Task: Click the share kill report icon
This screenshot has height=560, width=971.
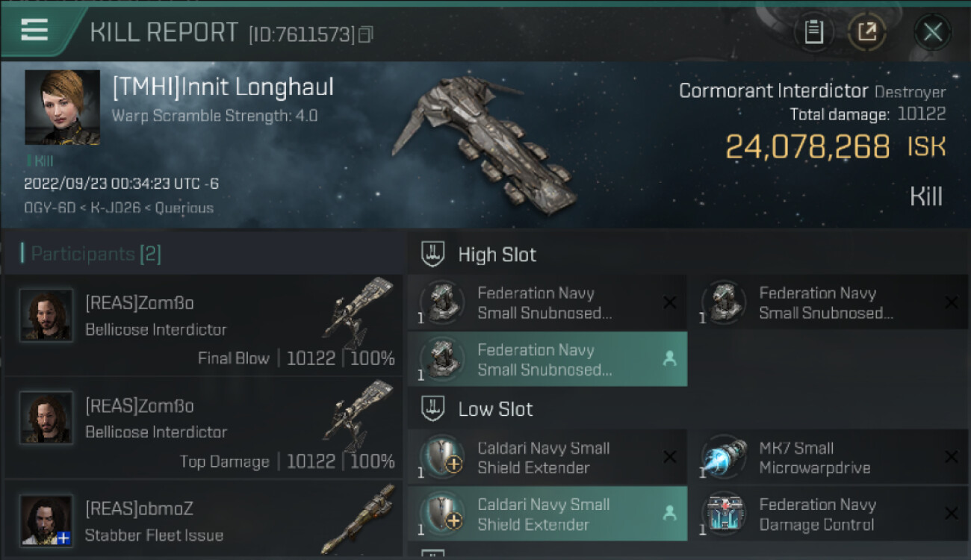Action: pyautogui.click(x=866, y=31)
